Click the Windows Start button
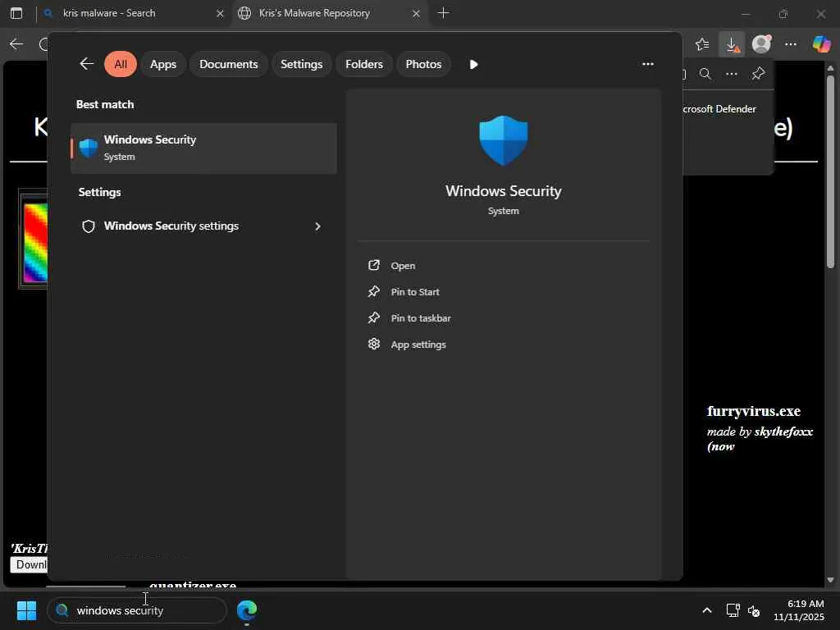 [x=26, y=610]
